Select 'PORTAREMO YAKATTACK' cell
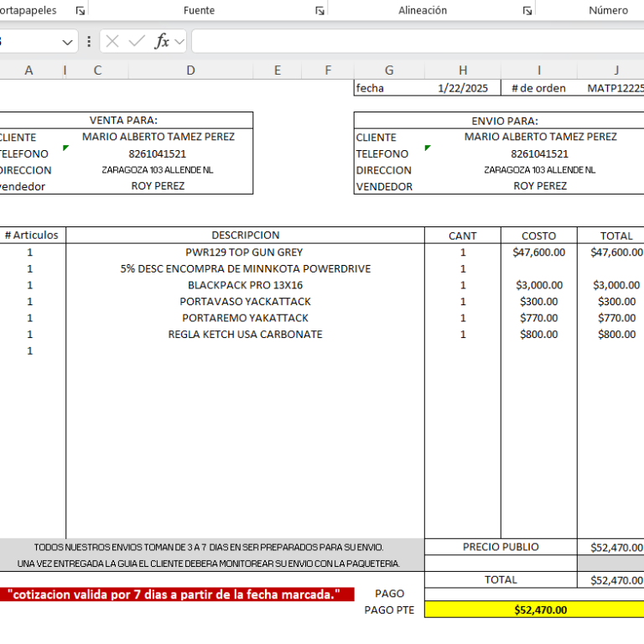 coord(245,318)
